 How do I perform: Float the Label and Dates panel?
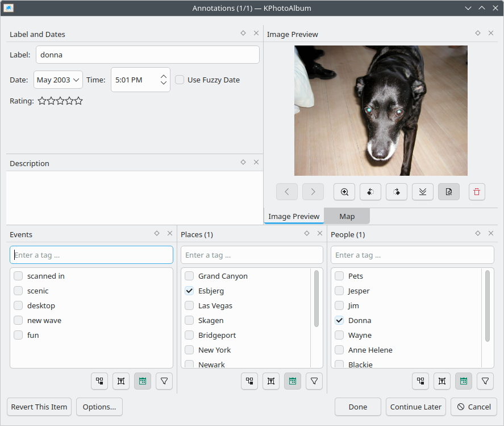coord(243,33)
